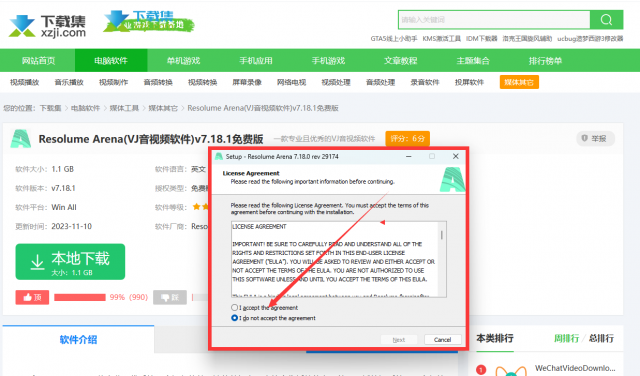
Task: Choose the 音频转换 subcategory
Action: (158, 82)
